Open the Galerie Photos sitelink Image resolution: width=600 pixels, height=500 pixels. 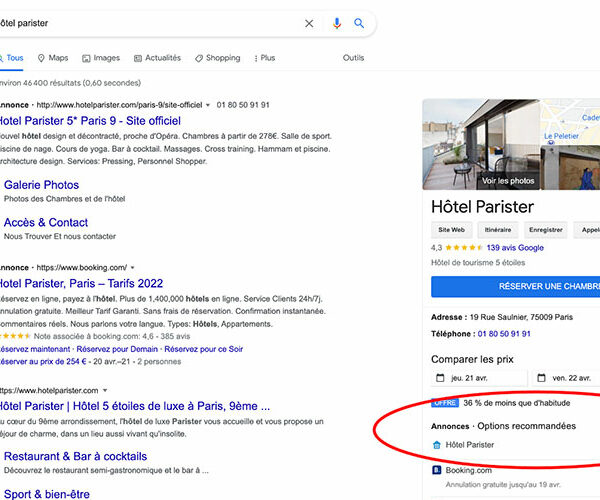pyautogui.click(x=41, y=185)
